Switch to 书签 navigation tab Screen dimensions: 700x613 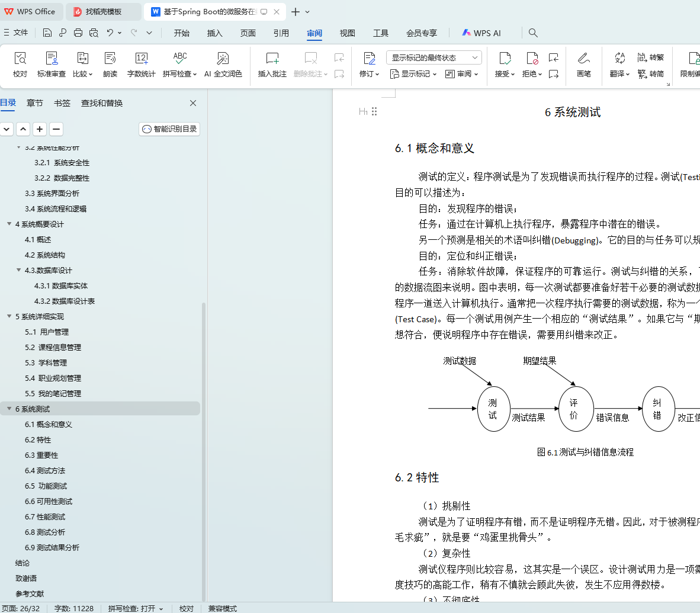point(62,103)
